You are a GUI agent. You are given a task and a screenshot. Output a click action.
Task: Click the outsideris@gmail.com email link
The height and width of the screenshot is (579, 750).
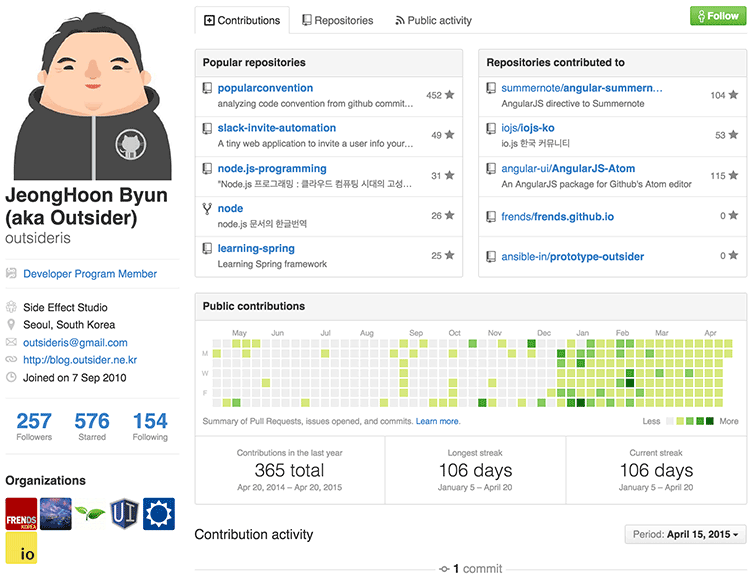point(75,343)
